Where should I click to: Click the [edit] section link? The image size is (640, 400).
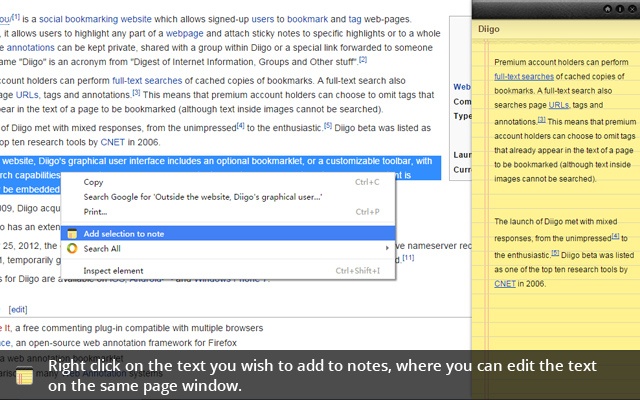point(18,309)
